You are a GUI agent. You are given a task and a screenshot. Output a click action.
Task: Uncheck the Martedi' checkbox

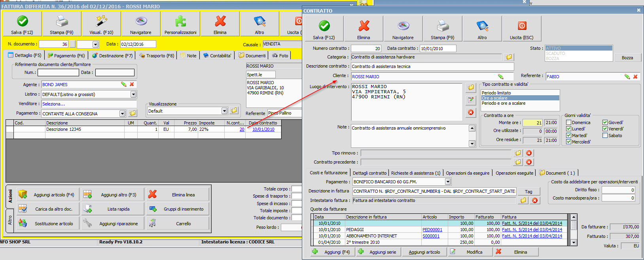click(568, 136)
